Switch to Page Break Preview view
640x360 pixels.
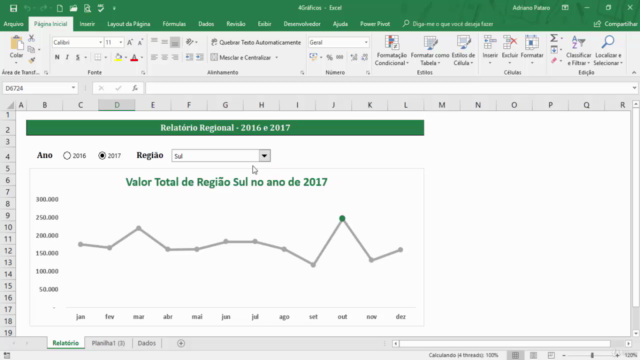pos(551,356)
